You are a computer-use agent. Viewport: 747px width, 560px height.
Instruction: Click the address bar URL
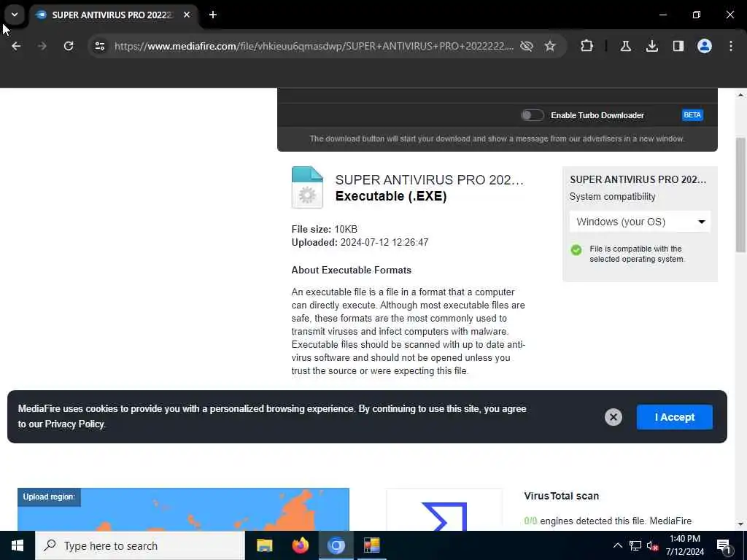pos(314,46)
